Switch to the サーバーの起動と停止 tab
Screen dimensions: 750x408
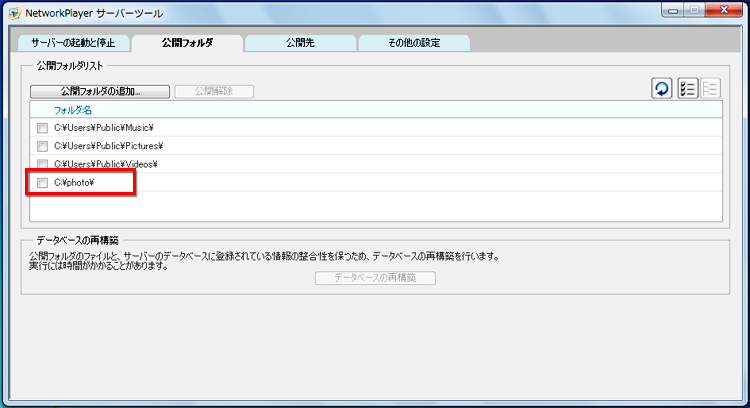point(73,43)
